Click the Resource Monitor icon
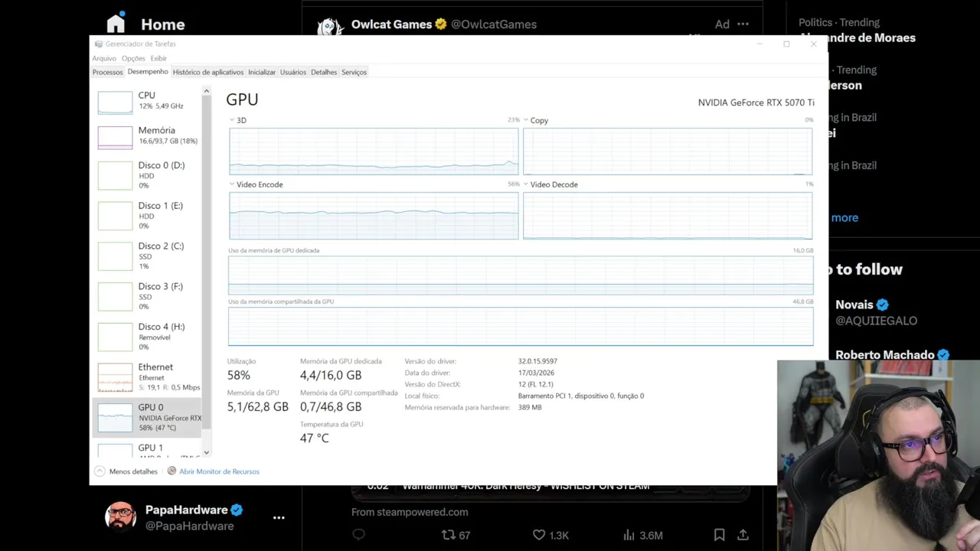The image size is (980, 551). click(x=171, y=471)
